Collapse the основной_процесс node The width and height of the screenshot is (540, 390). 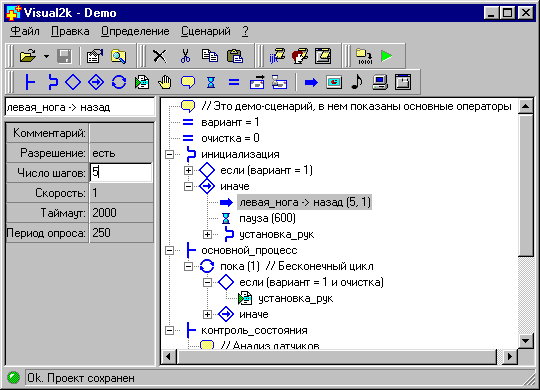coord(169,250)
